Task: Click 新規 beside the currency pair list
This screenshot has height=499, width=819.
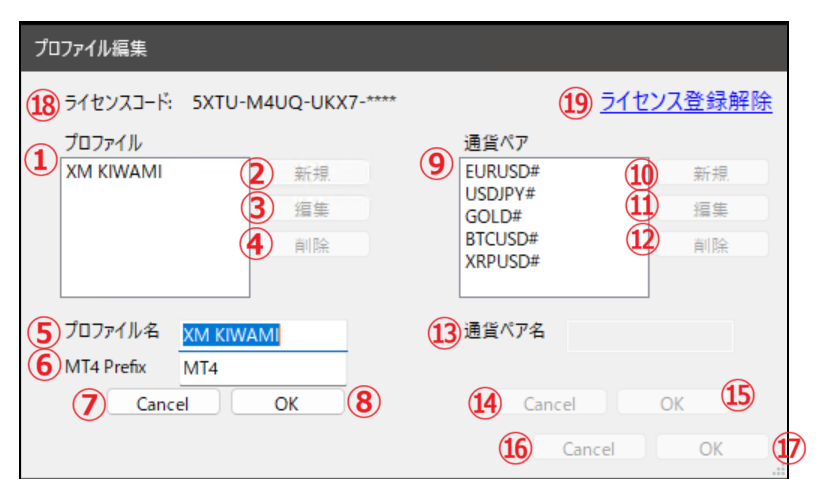Action: tap(711, 172)
